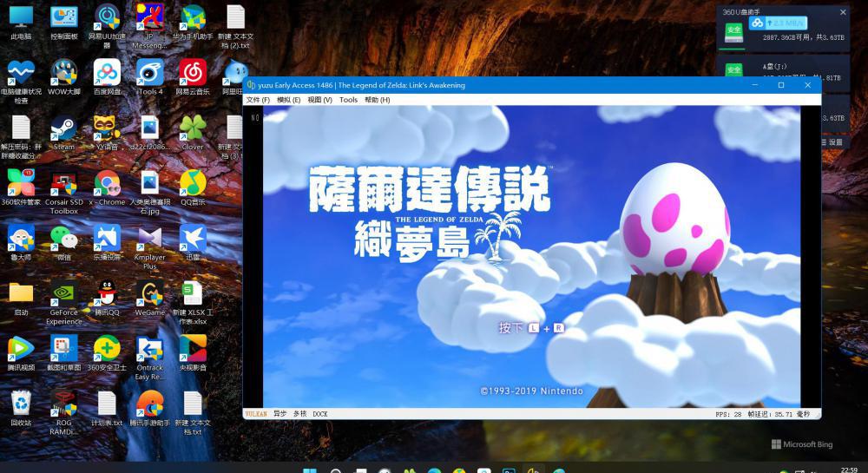This screenshot has height=473, width=868.
Task: Select the 新建 文本文档 (2).txt file
Action: point(235,27)
